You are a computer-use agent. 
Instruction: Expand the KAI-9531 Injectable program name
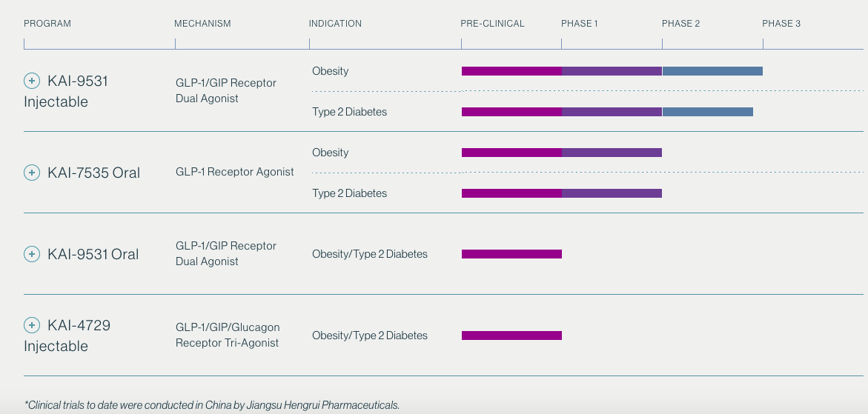(x=67, y=91)
